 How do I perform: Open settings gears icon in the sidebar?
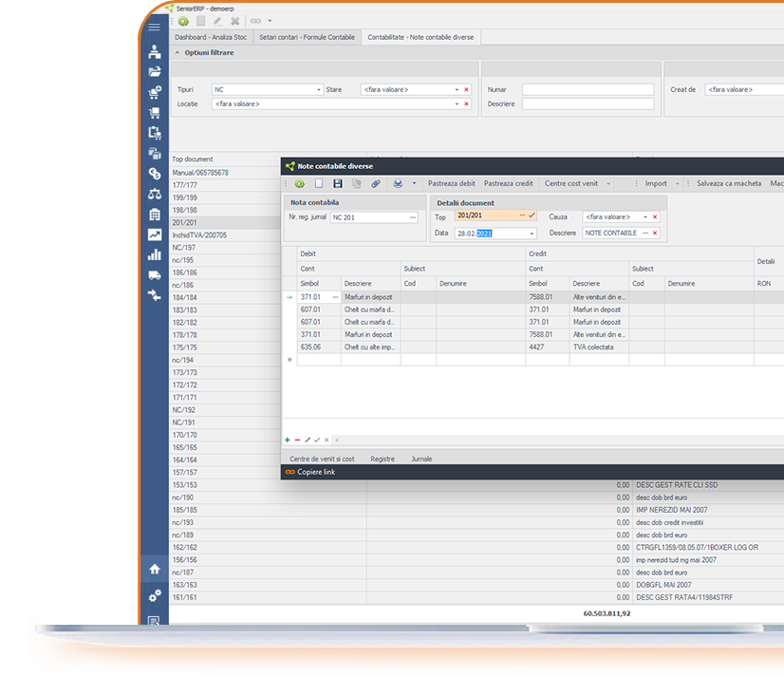pyautogui.click(x=154, y=595)
